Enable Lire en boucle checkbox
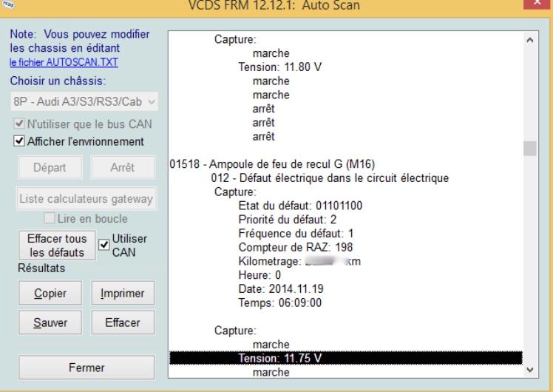553x392 pixels. (x=49, y=218)
